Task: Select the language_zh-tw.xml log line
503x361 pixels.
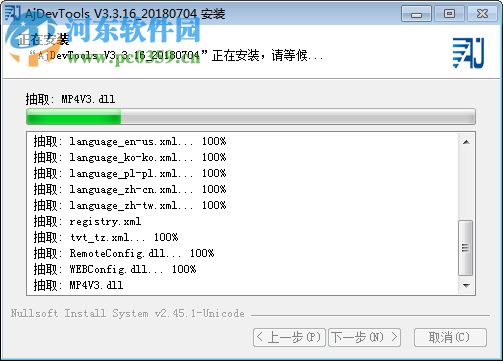Action: click(130, 205)
